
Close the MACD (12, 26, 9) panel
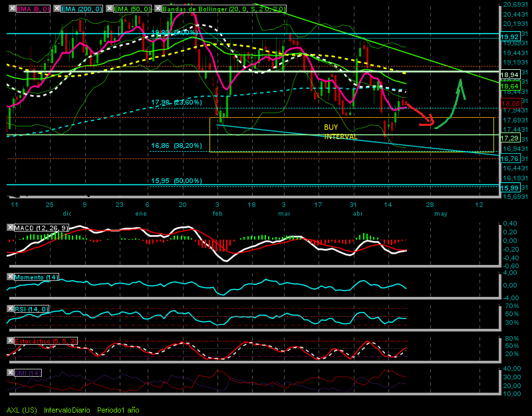(x=10, y=228)
